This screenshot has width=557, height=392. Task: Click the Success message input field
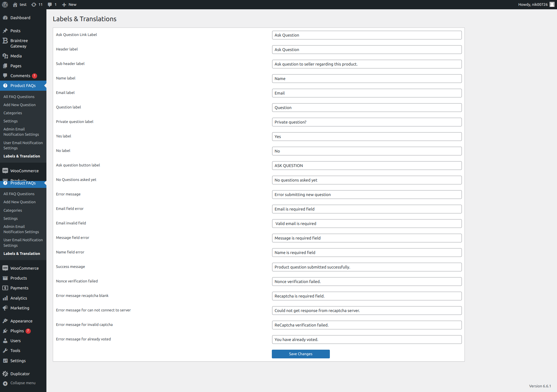coord(367,267)
